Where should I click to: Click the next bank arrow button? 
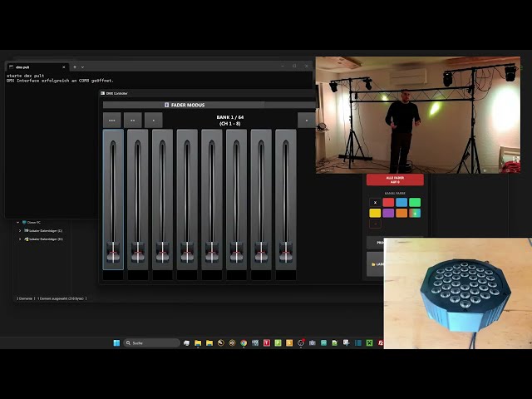pos(307,121)
